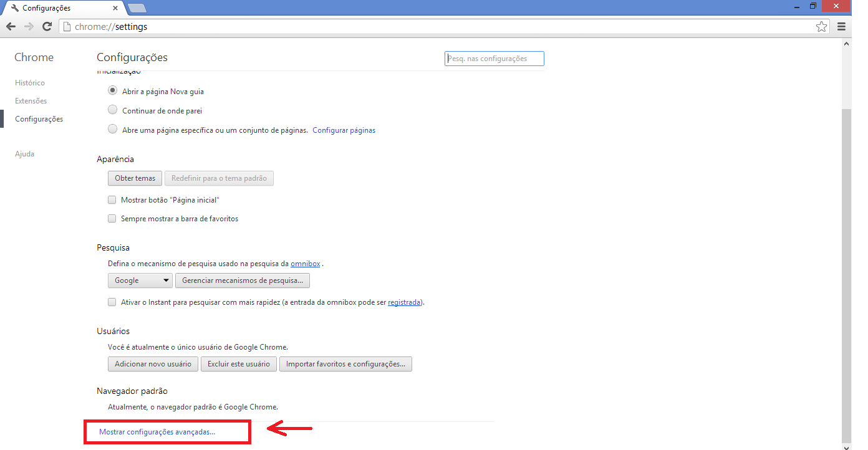The height and width of the screenshot is (450, 868).
Task: Click 'Adicionar novo usuário' button
Action: [x=153, y=364]
